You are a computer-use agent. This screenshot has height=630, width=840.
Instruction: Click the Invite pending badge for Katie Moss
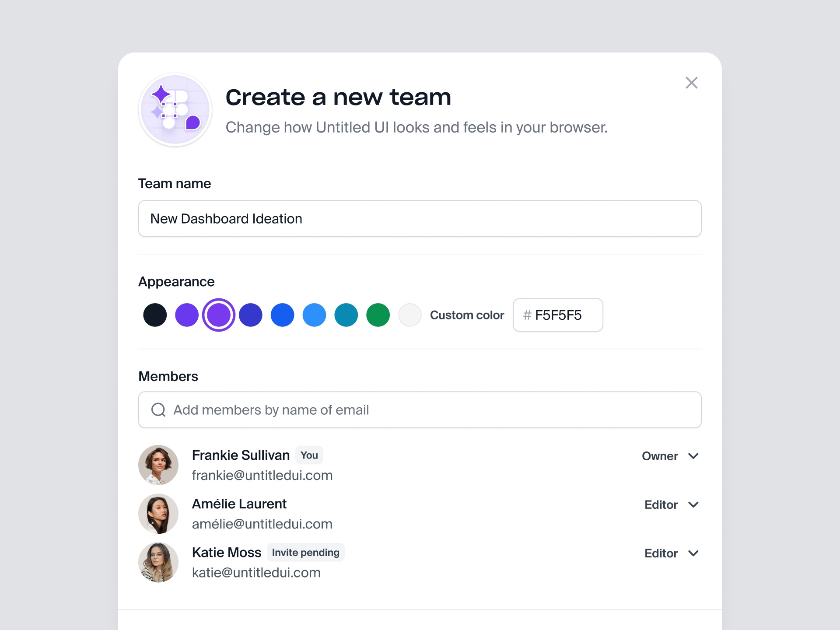pos(305,552)
